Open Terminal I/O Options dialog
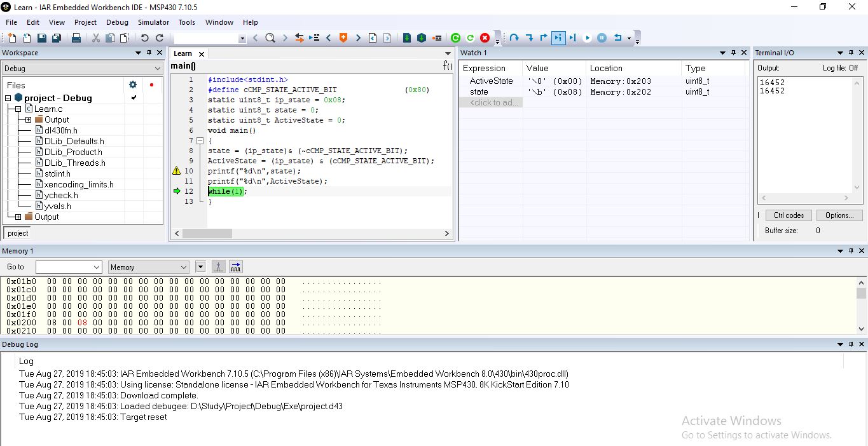Image resolution: width=868 pixels, height=446 pixels. tap(839, 215)
